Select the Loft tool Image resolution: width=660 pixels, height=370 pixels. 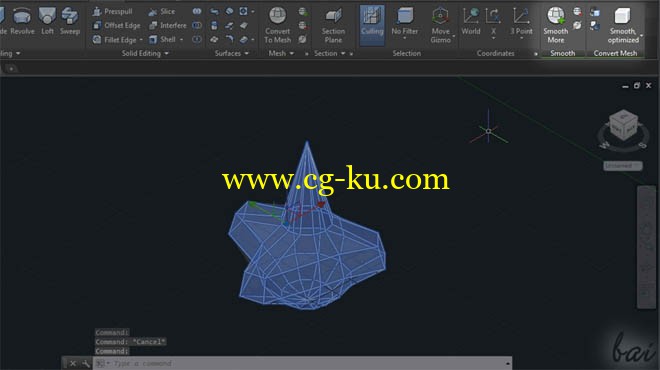pos(47,21)
